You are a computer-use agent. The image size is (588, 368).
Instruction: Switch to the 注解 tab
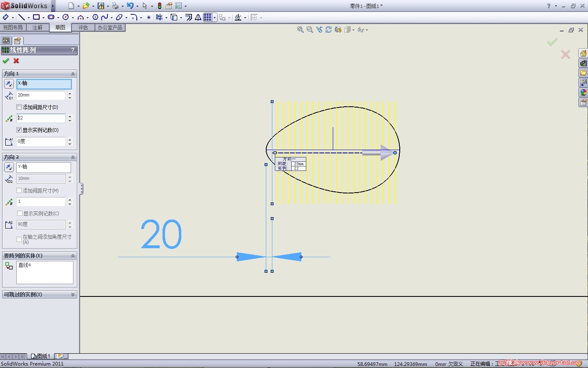click(x=38, y=27)
